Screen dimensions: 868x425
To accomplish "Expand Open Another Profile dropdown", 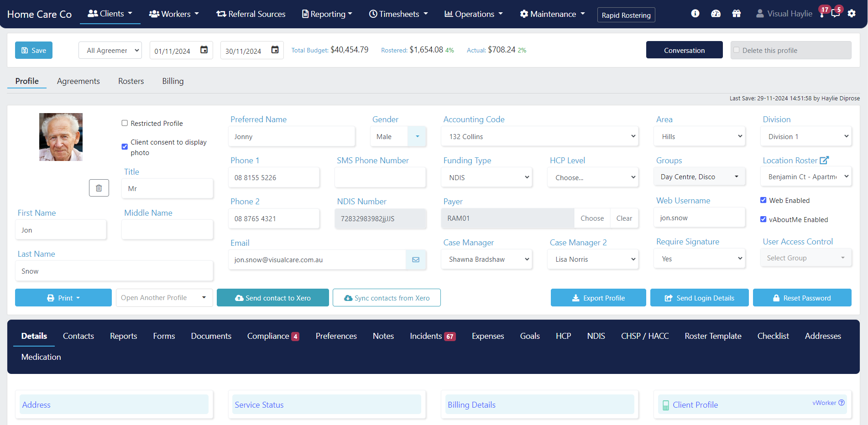I will tap(164, 297).
